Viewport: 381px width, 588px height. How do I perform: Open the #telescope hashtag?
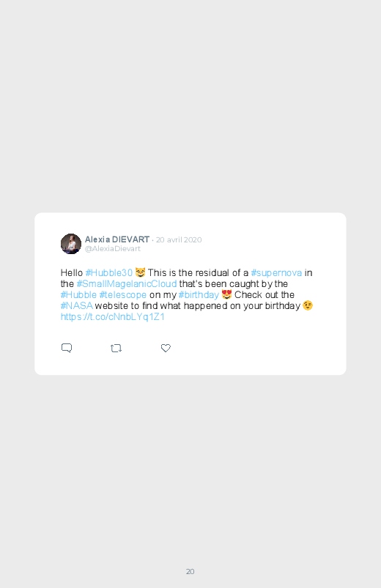[x=123, y=295]
